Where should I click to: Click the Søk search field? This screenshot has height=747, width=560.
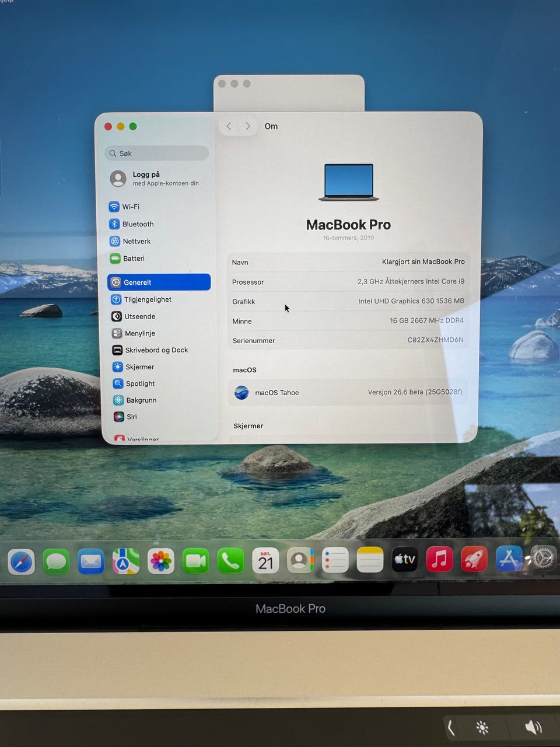pyautogui.click(x=157, y=153)
